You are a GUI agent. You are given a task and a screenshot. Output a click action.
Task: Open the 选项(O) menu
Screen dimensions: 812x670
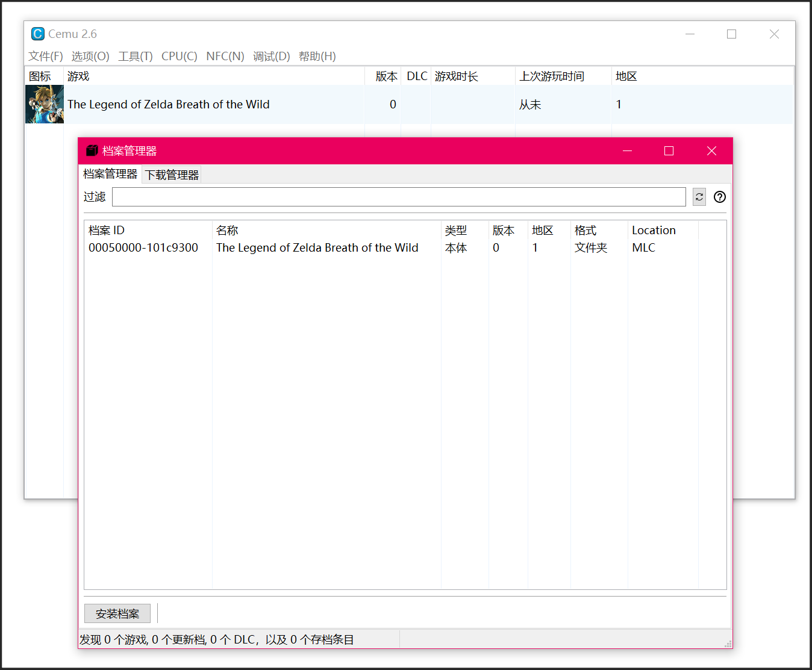(x=90, y=56)
